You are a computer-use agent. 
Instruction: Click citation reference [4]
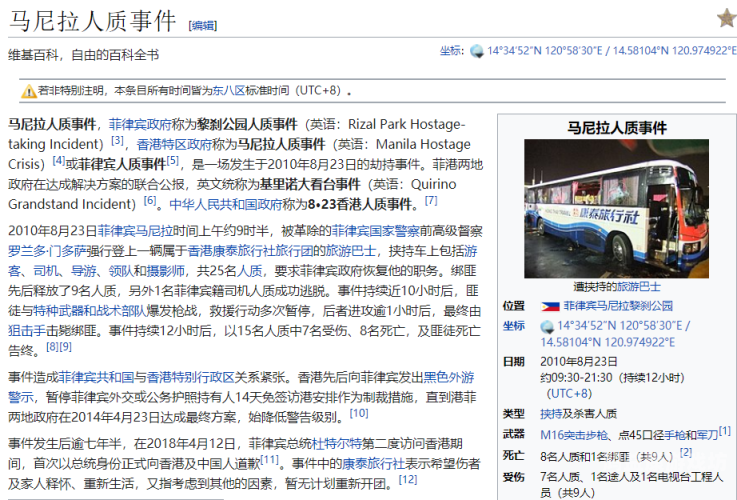click(59, 160)
